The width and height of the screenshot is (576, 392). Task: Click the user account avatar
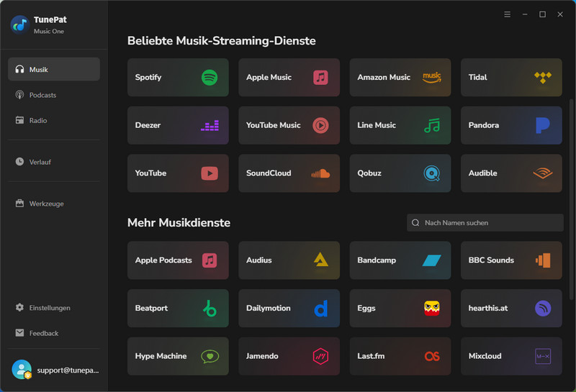click(22, 370)
